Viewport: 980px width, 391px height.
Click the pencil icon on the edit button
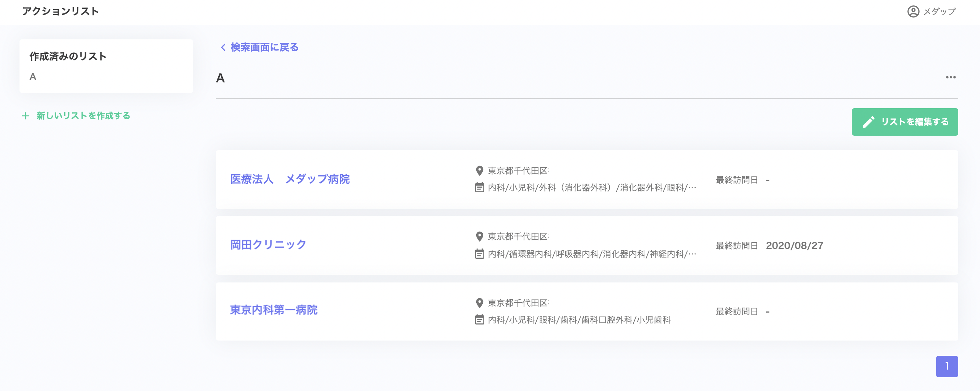click(x=868, y=122)
